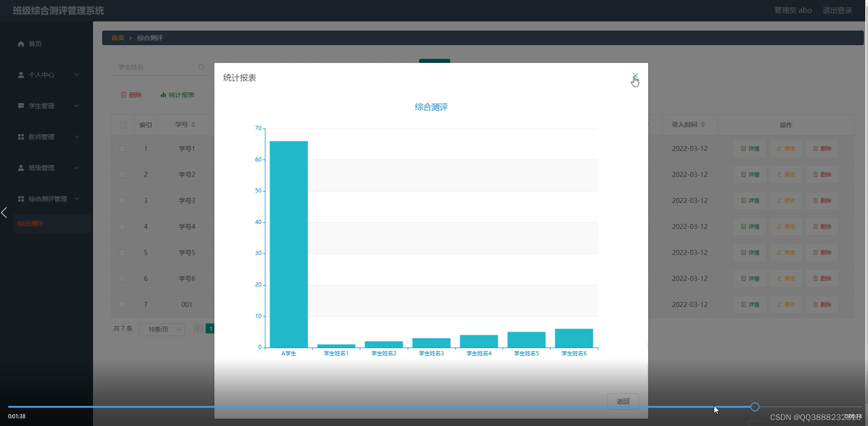Expand 教师管理 menu chevron

click(77, 137)
